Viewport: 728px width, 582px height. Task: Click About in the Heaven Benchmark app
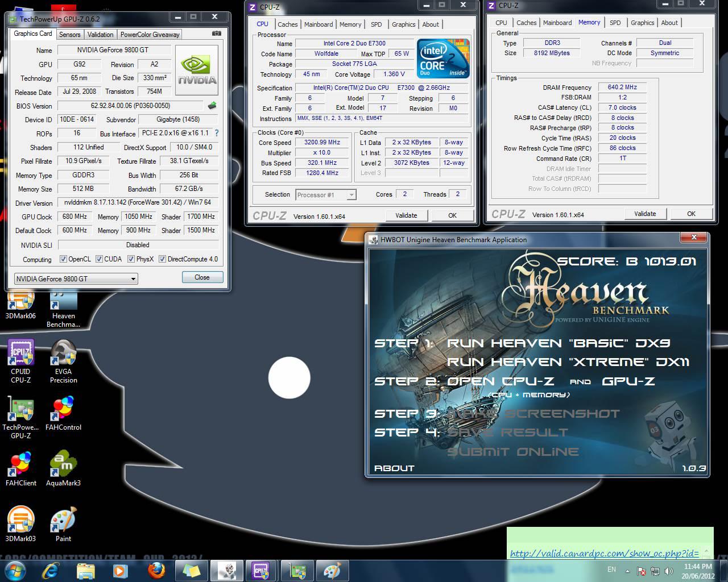(394, 468)
